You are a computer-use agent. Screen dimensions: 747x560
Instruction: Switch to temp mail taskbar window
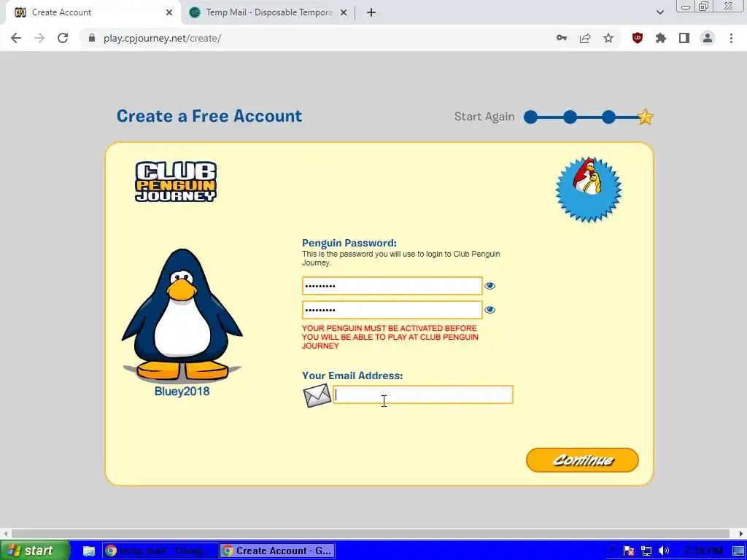[160, 551]
